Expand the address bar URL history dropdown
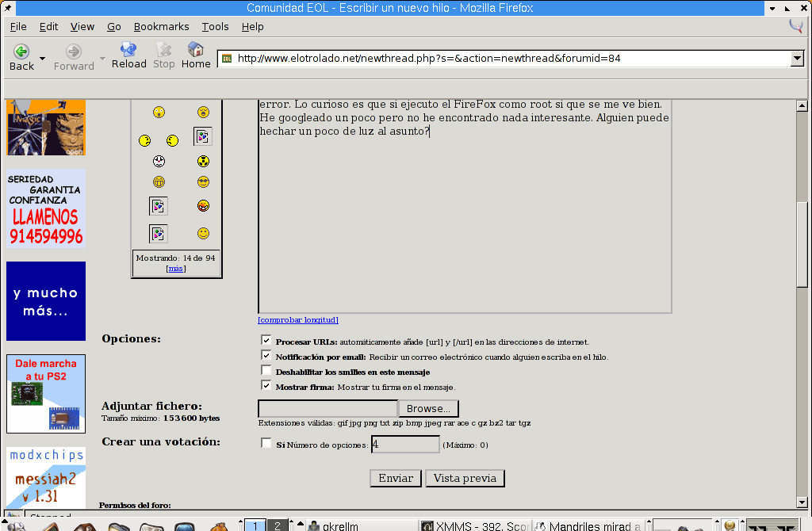This screenshot has width=812, height=531. pos(798,59)
